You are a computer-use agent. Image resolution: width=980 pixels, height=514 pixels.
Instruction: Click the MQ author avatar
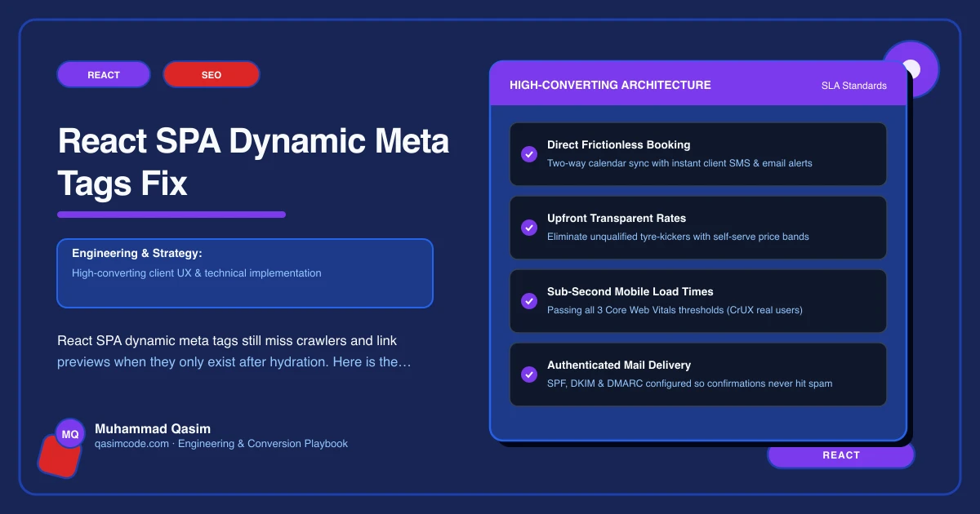pyautogui.click(x=70, y=434)
